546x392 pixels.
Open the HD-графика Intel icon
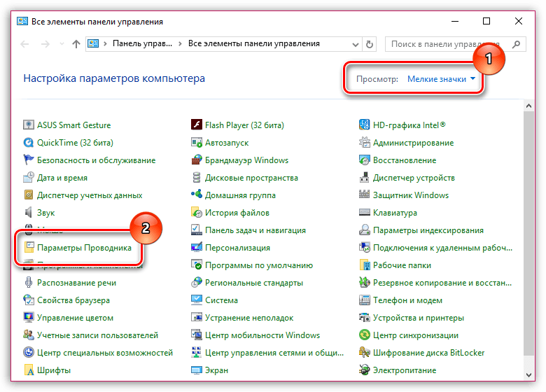click(x=365, y=125)
